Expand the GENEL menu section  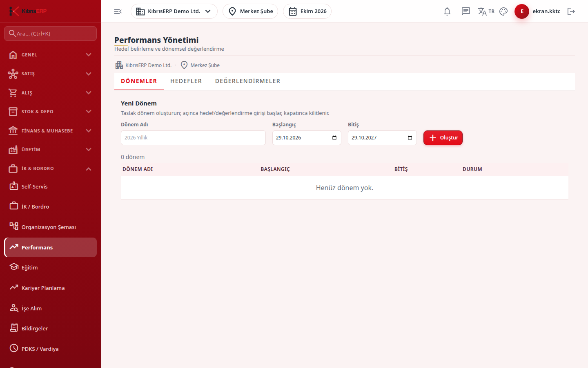coord(51,55)
